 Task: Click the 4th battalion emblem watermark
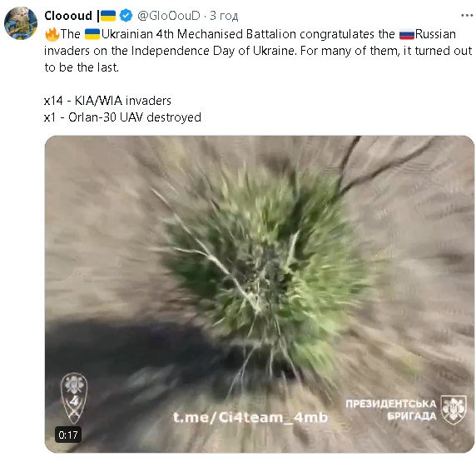tap(74, 398)
